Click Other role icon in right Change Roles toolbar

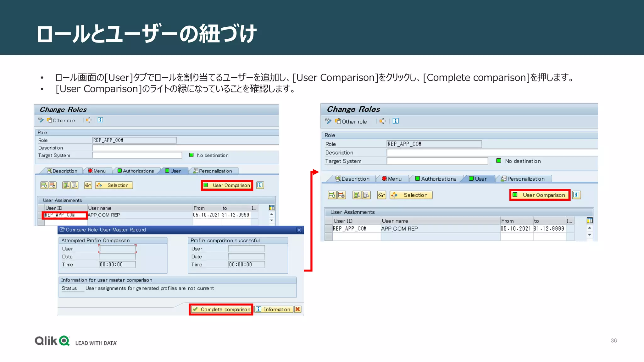(338, 121)
